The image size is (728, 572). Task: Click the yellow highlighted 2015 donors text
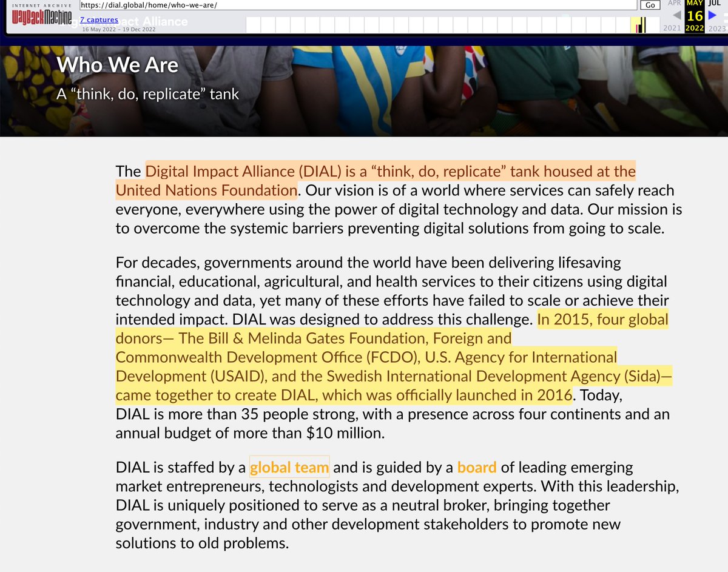coord(393,357)
